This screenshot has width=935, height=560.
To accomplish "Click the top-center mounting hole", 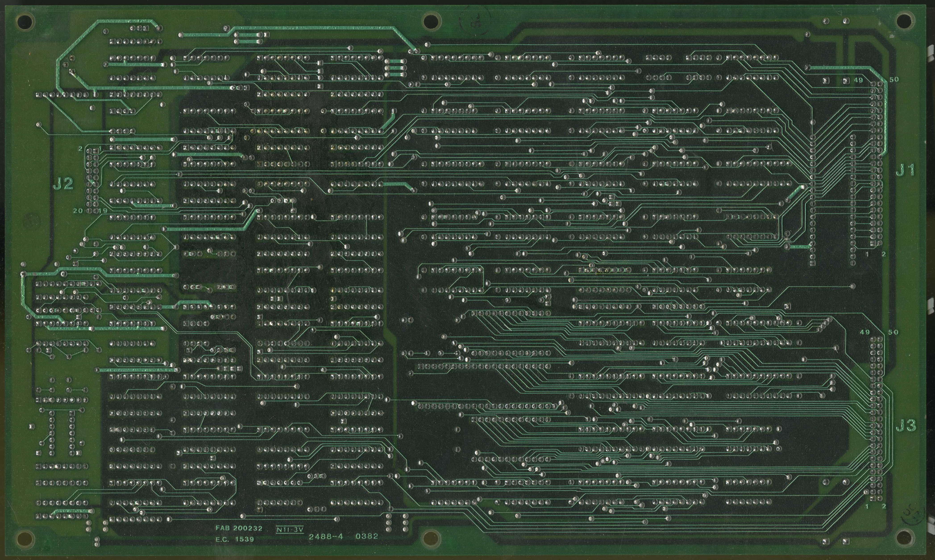I will [431, 21].
